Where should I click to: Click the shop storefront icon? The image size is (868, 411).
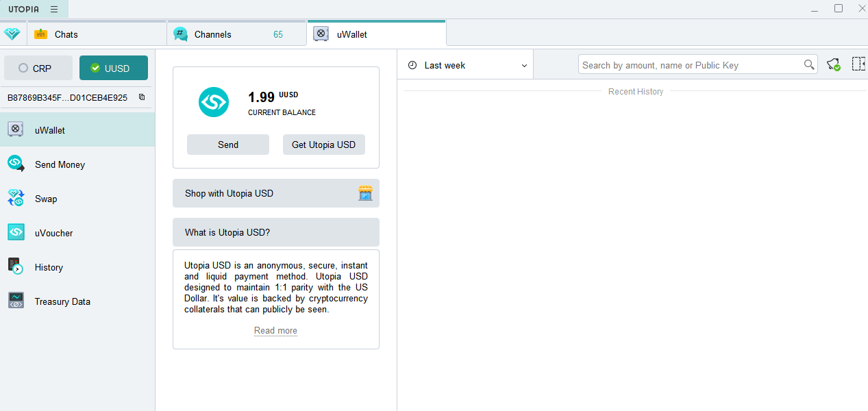[x=365, y=193]
